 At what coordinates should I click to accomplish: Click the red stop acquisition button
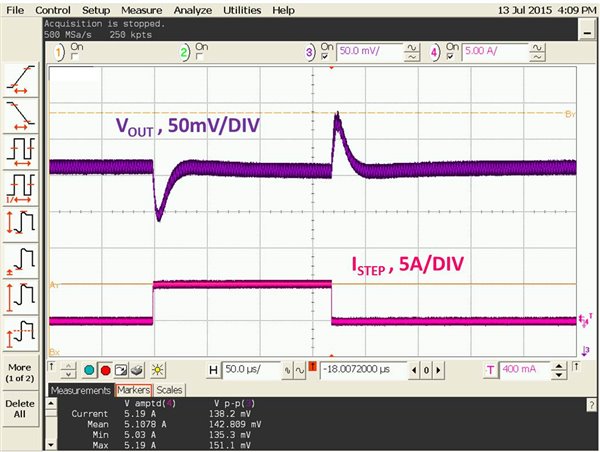click(105, 370)
